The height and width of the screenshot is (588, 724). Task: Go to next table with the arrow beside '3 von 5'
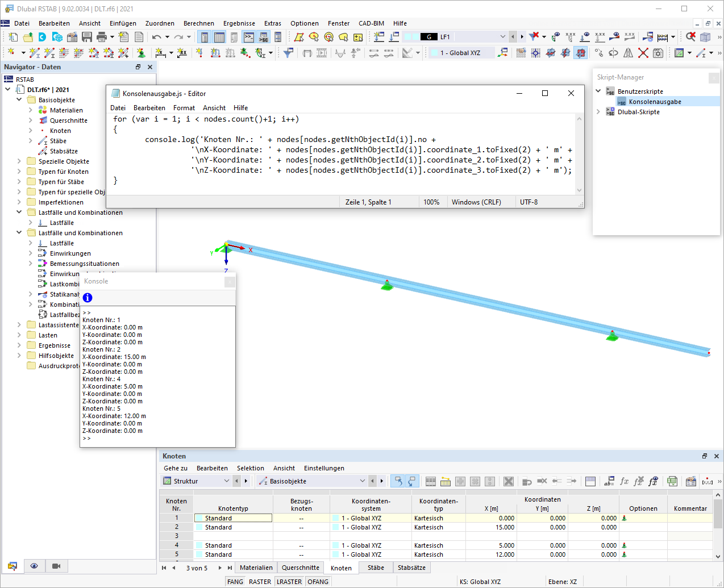(x=220, y=568)
